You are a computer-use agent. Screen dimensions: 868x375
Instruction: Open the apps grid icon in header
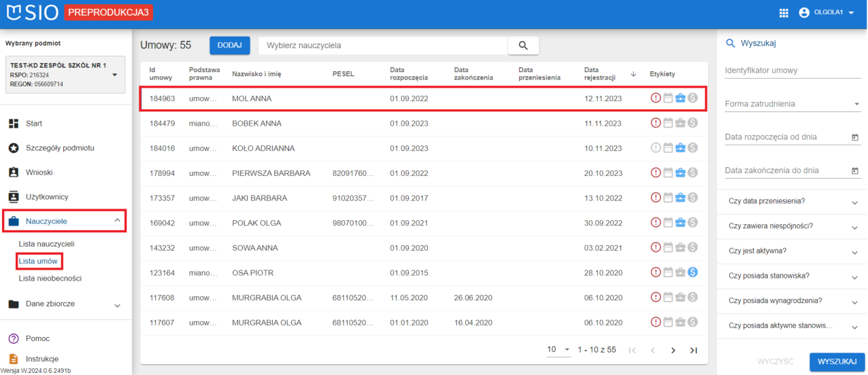point(784,13)
